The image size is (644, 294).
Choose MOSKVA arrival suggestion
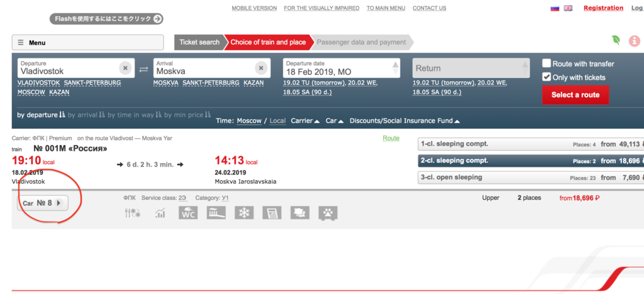coord(166,83)
